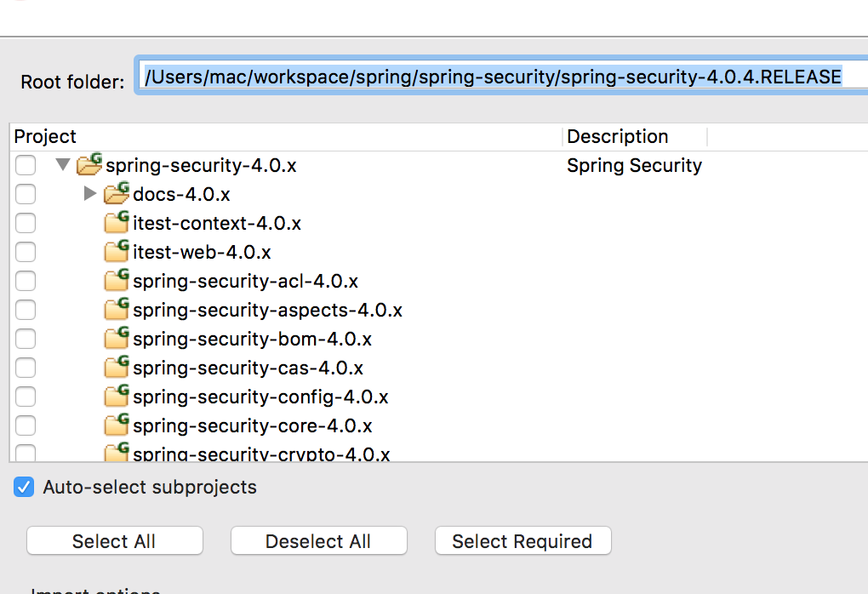Viewport: 868px width, 594px height.
Task: Click the spring-security-cas-4.0.x folder icon
Action: 117,368
